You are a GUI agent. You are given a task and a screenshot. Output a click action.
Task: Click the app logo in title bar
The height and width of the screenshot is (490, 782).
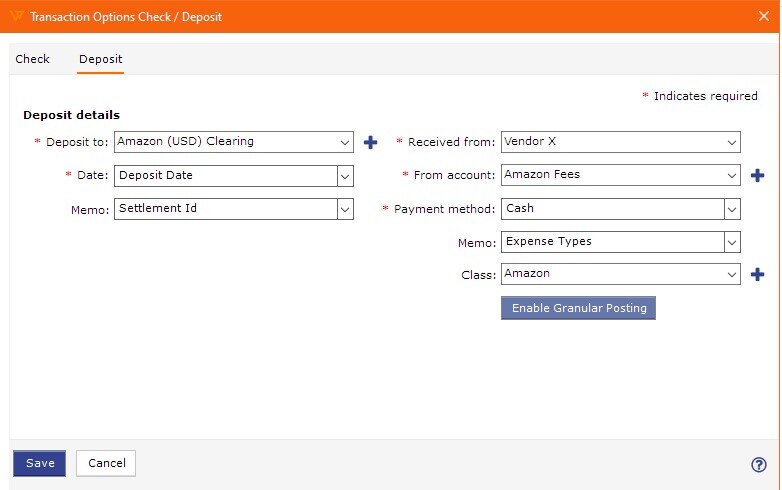16,16
